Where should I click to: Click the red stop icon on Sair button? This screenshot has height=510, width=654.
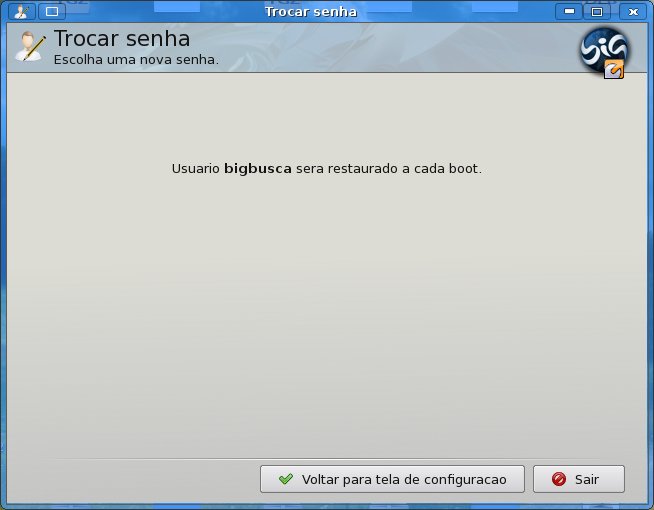[x=558, y=479]
